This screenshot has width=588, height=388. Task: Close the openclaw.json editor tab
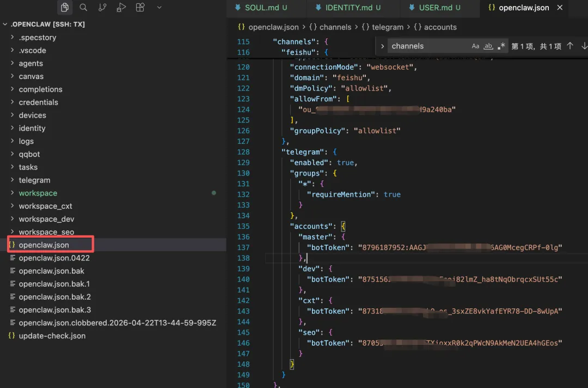[560, 8]
